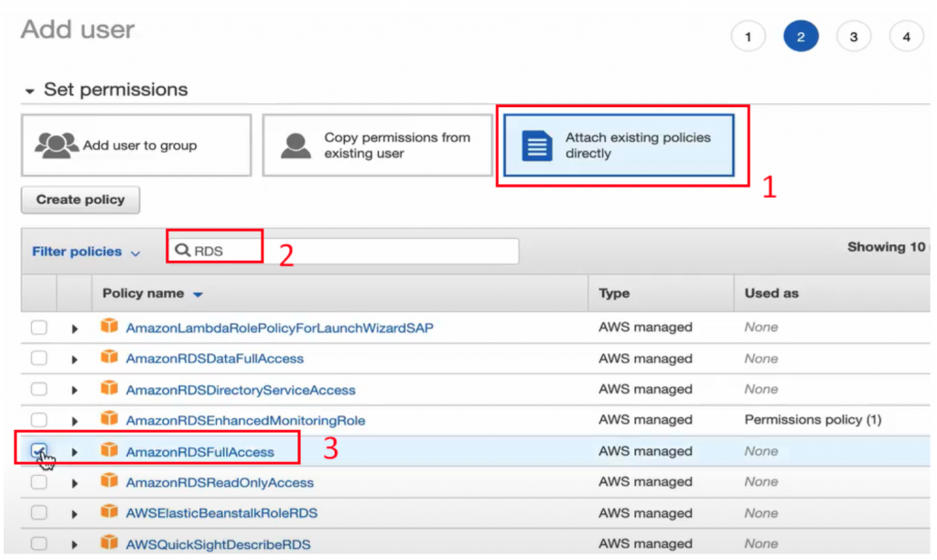Click the Type column header
937x560 pixels.
[x=614, y=294]
